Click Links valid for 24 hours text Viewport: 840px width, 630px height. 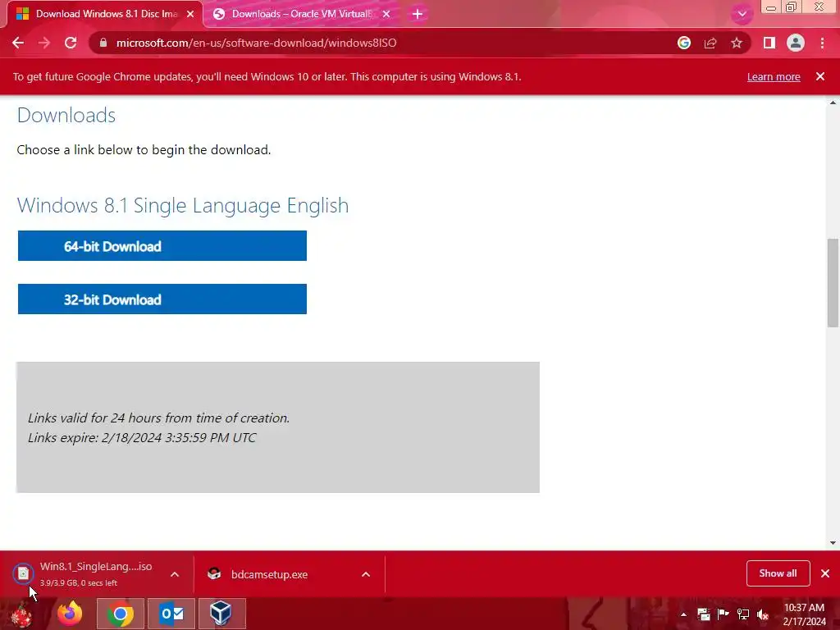pyautogui.click(x=158, y=418)
